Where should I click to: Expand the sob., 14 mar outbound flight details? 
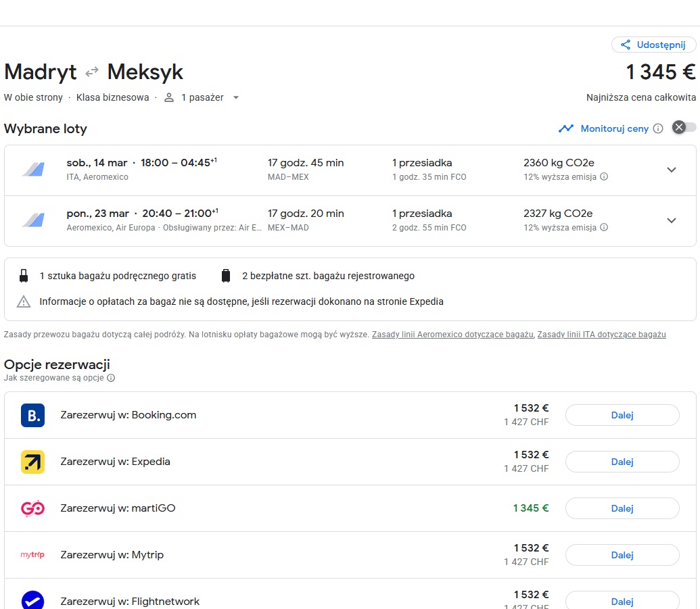[x=672, y=170]
